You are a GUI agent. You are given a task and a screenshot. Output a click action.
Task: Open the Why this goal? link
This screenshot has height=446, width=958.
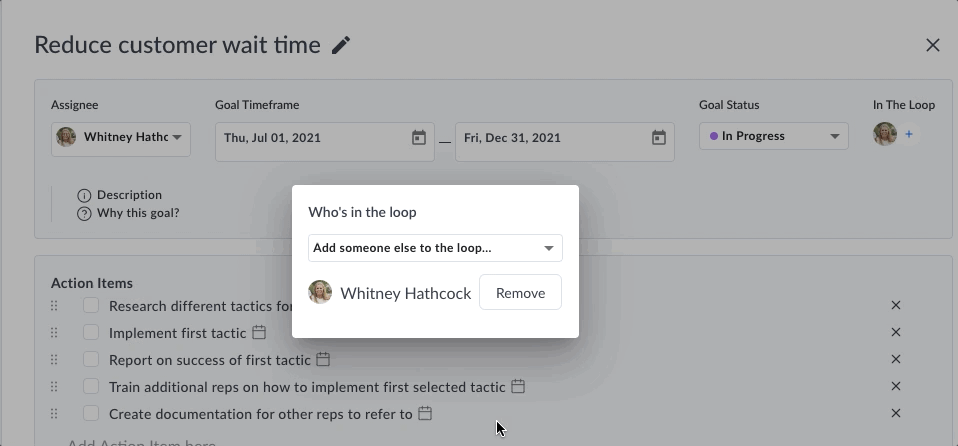138,213
